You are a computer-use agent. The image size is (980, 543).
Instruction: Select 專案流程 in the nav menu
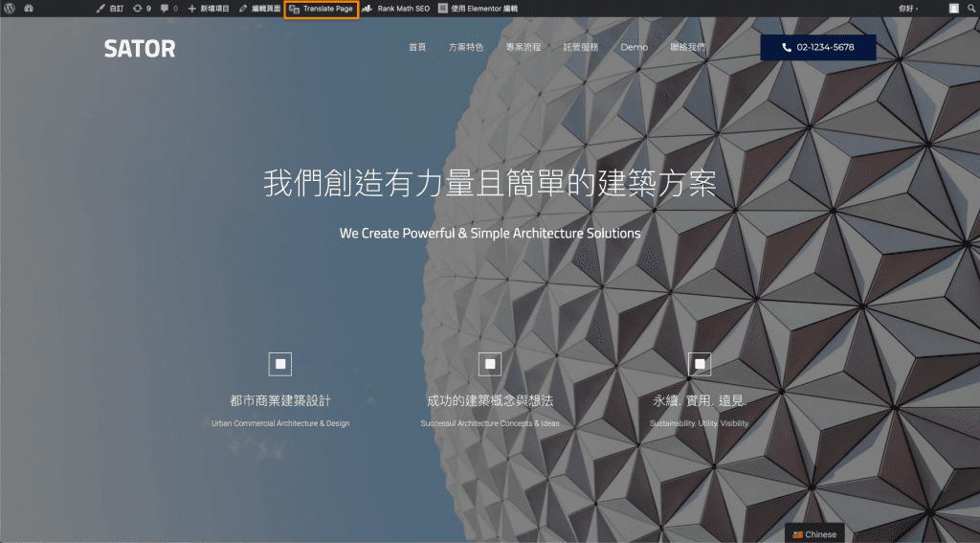(x=523, y=47)
